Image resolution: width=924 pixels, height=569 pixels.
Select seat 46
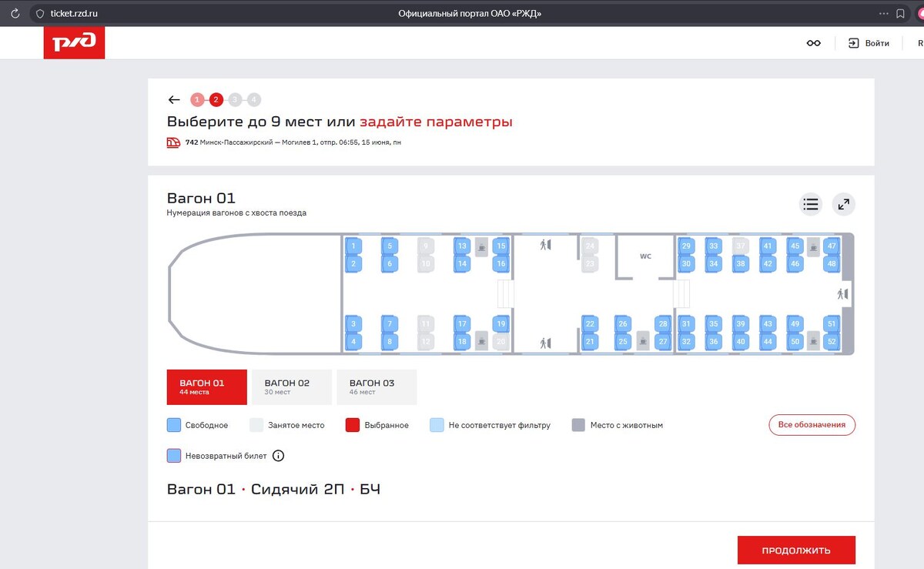pos(795,263)
